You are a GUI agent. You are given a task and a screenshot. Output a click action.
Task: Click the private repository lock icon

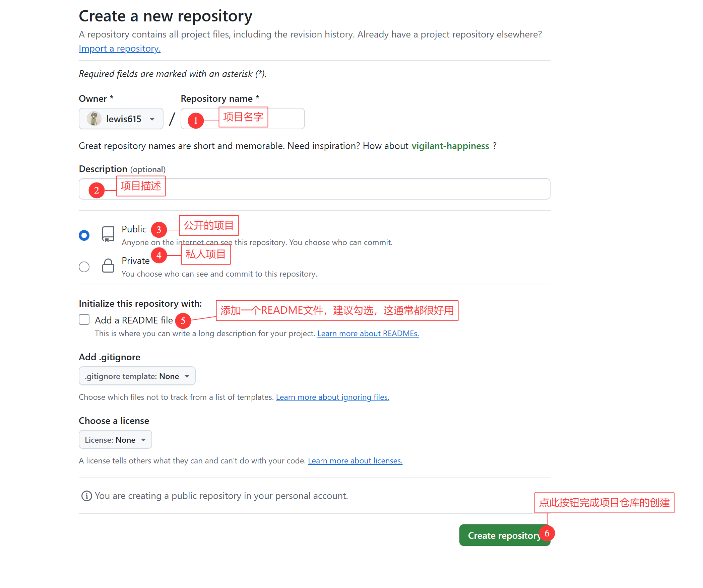[108, 266]
